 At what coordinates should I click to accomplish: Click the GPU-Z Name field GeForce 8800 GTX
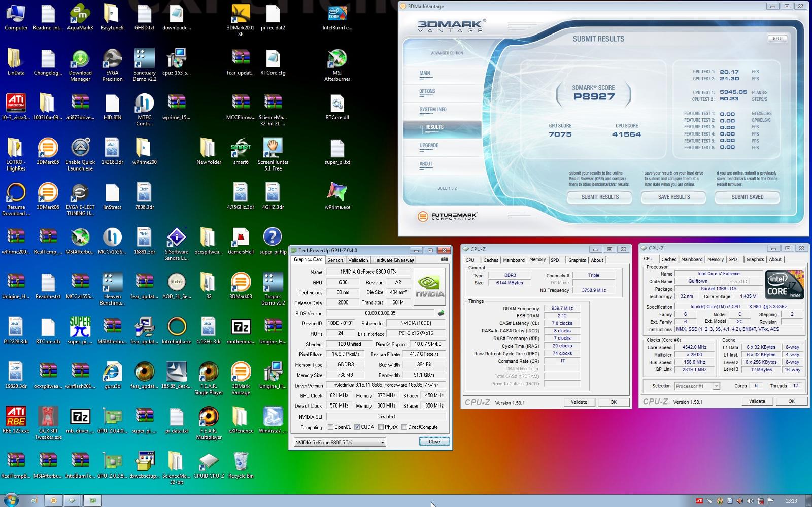point(368,272)
